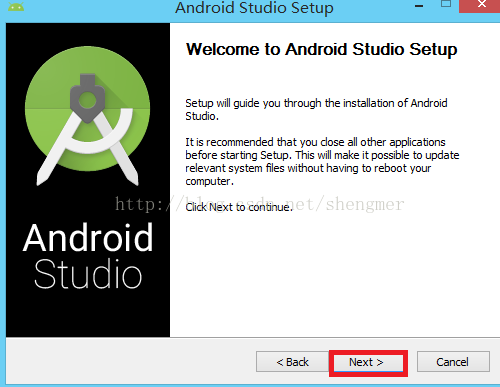Viewport: 500px width, 387px height.
Task: Click the white "Studio" banner word
Action: coord(88,274)
